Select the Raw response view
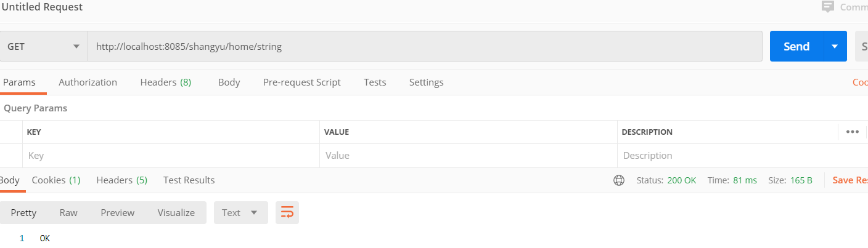This screenshot has width=868, height=248. (x=68, y=213)
